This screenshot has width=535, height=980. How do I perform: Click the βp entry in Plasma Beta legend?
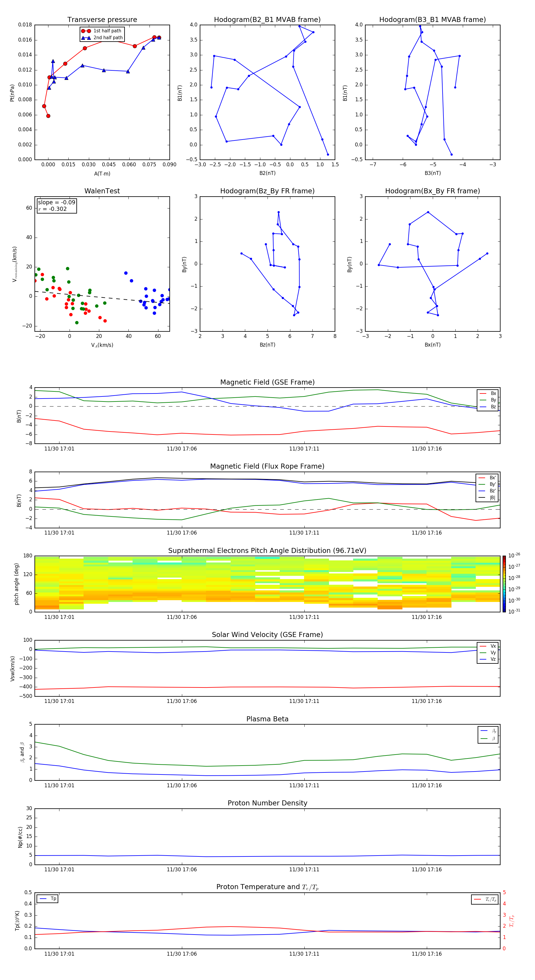[489, 731]
